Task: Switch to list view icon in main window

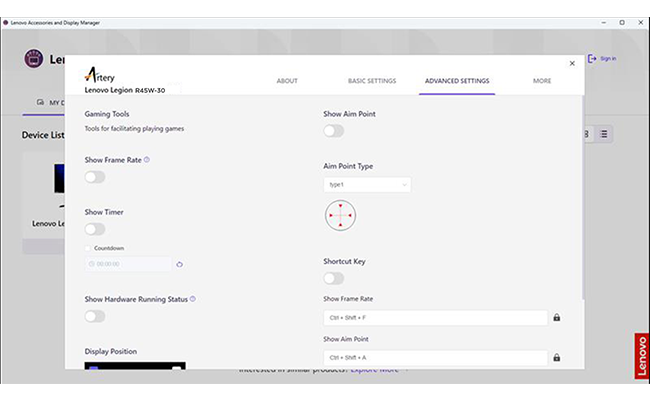Action: coord(604,134)
